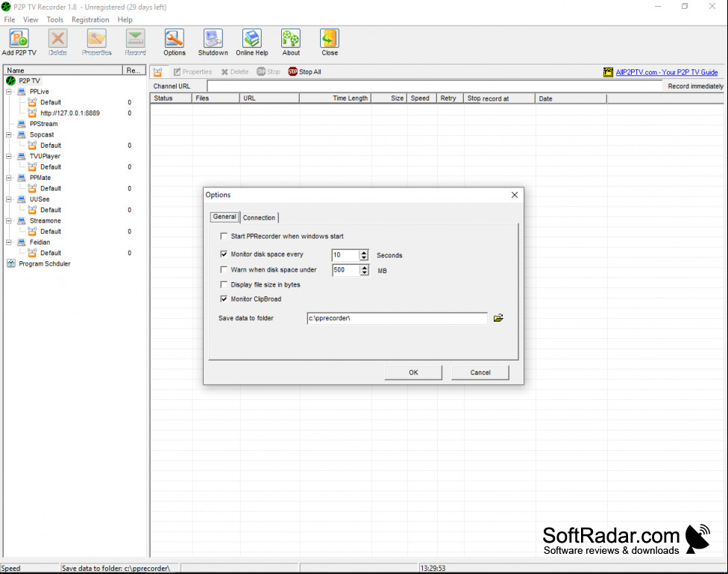The height and width of the screenshot is (574, 728).
Task: Select the http://127.0.0.1:8889 tree item
Action: click(69, 113)
